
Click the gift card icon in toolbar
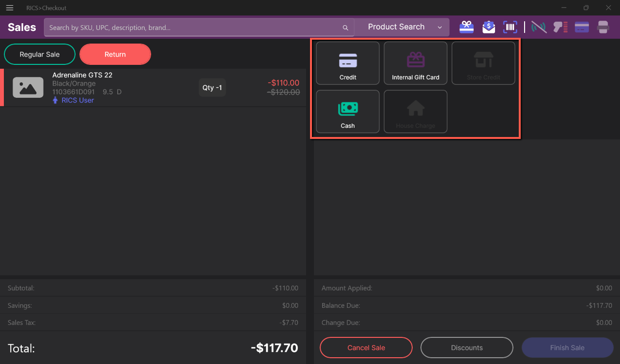(466, 27)
